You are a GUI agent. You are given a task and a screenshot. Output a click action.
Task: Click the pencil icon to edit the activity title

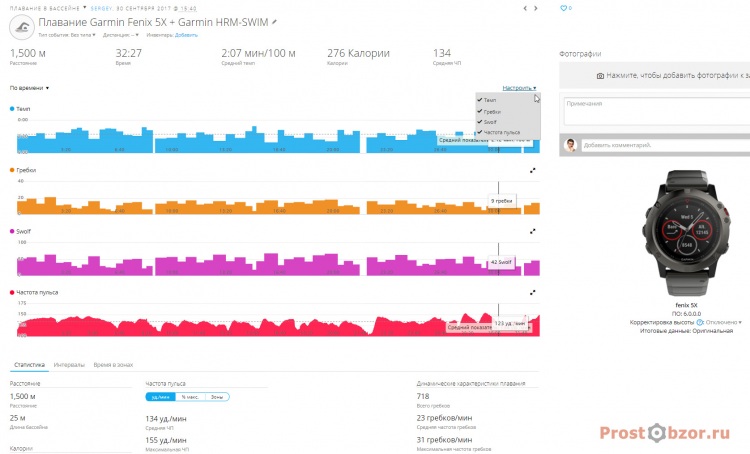coord(274,22)
